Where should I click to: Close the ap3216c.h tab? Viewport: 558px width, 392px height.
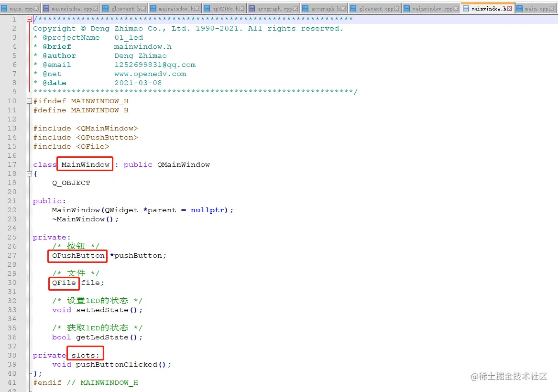click(x=242, y=9)
